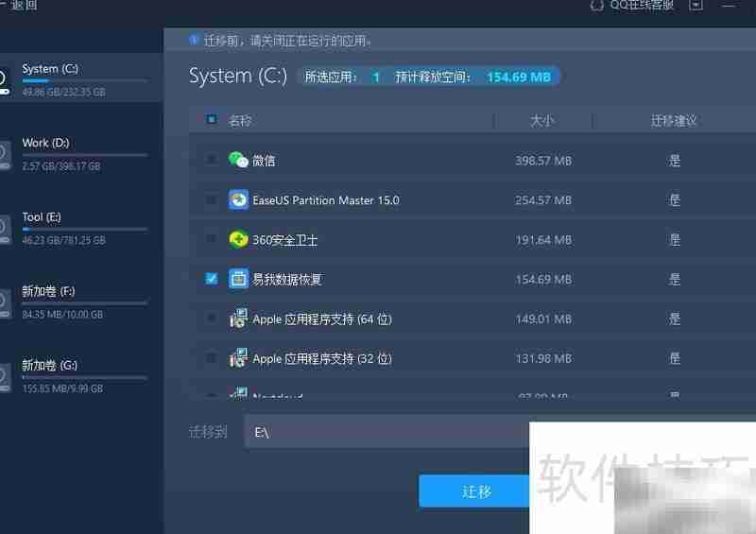Select System (C:) in the sidebar
Image resolution: width=756 pixels, height=534 pixels.
(x=81, y=78)
